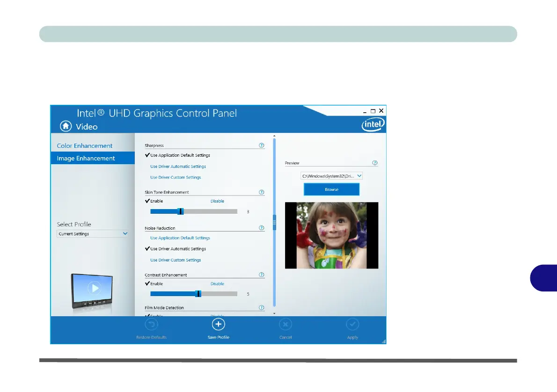Screen dimensions: 557x392
Task: Open the Preview file path dropdown
Action: 331,176
